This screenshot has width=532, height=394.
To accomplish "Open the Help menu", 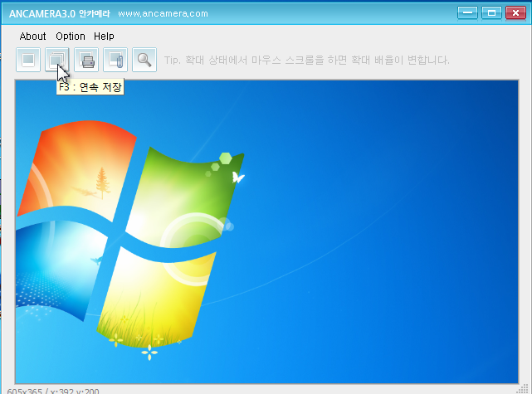I will click(104, 36).
